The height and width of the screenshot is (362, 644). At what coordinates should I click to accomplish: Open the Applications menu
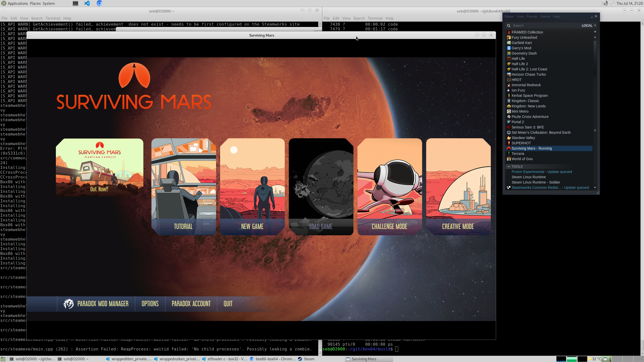tap(17, 3)
